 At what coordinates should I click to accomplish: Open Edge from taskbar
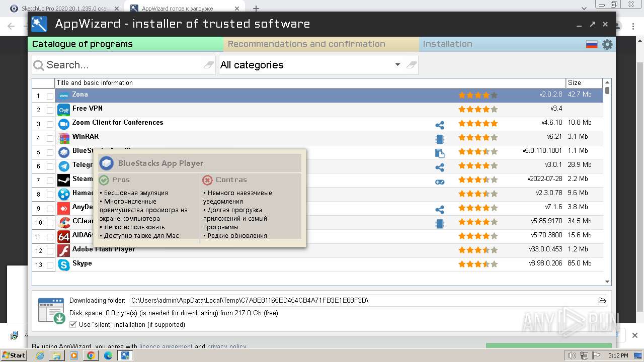pyautogui.click(x=108, y=355)
